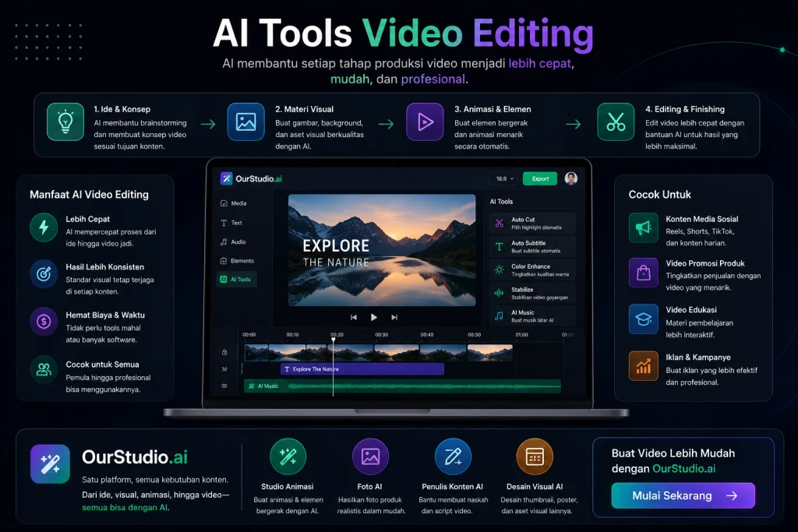Open the Elements sidebar item
This screenshot has height=532, width=798.
(237, 261)
